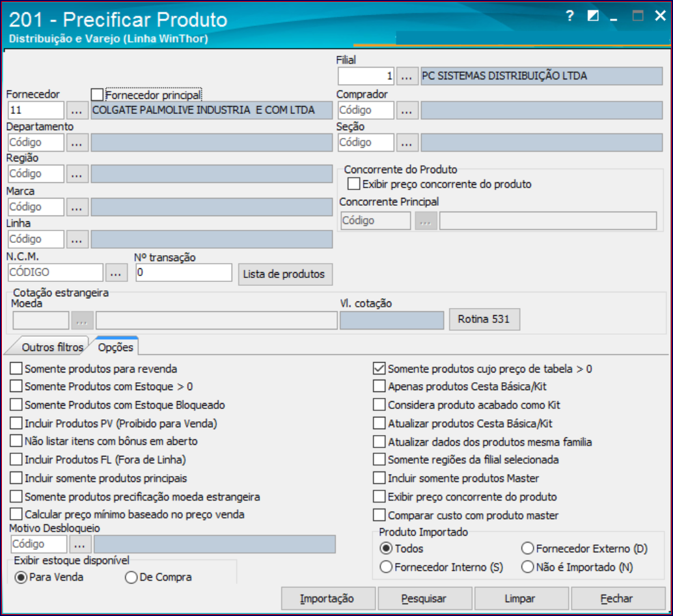Uncheck Somente produtos cujo preço de tabela > 0
Viewport: 673px width, 616px height.
pos(379,369)
